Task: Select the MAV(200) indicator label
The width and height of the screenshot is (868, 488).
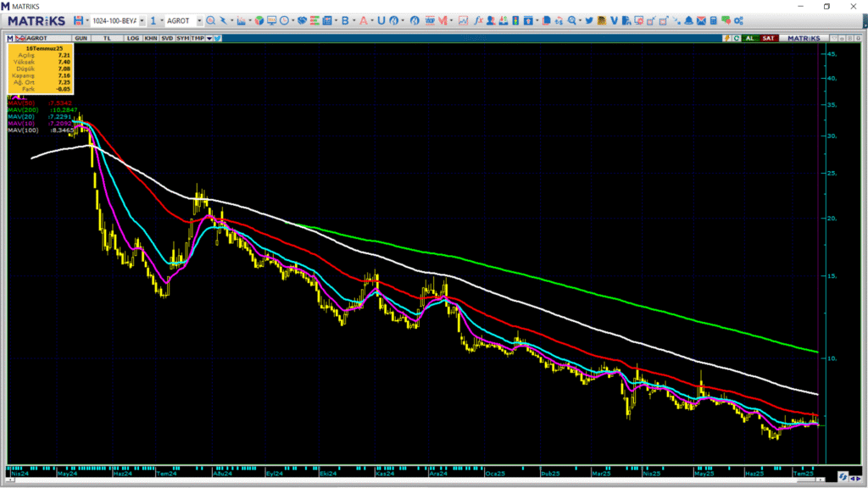Action: 23,109
